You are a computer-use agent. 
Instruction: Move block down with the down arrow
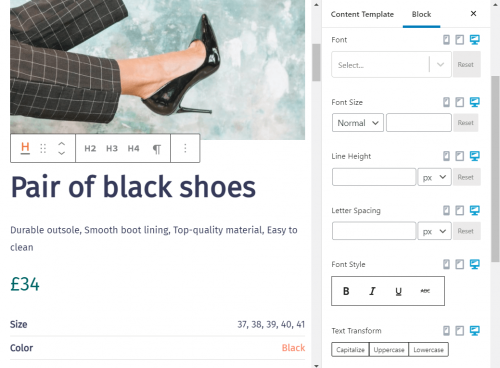tap(62, 153)
